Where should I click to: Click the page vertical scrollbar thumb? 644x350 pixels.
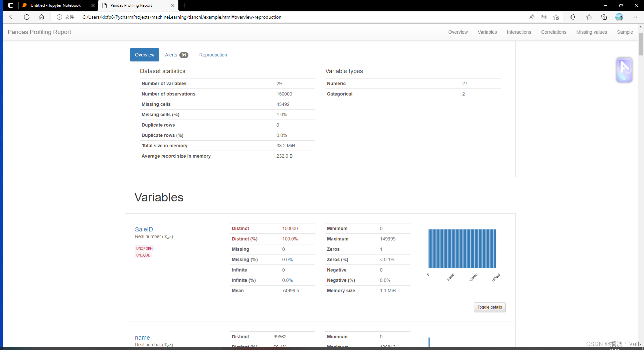tap(641, 44)
